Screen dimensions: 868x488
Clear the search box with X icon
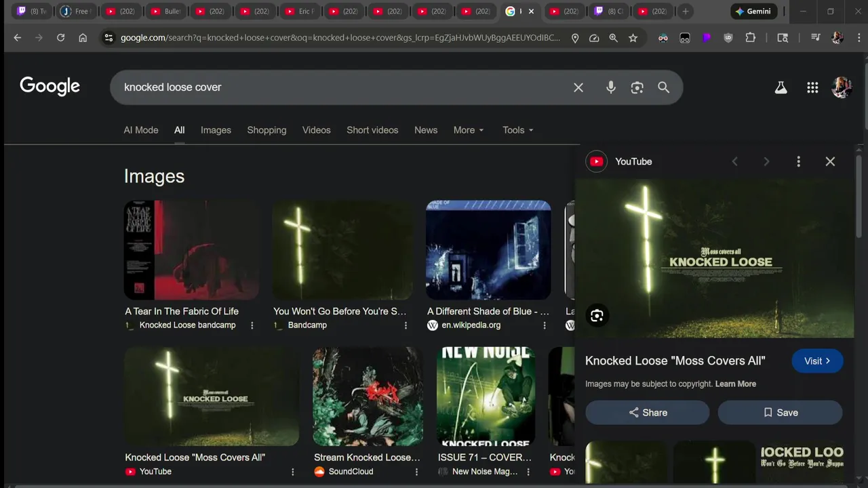tap(578, 87)
